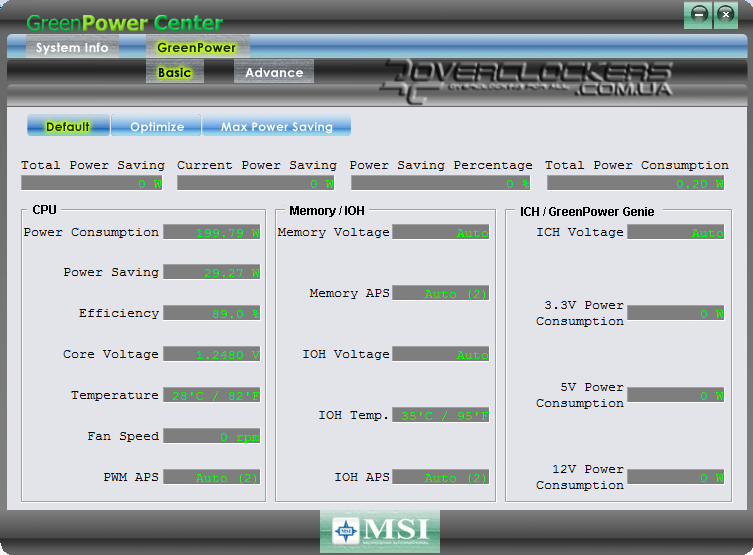Click the 3.3V Power Consumption value
Image resolution: width=753 pixels, height=555 pixels.
pyautogui.click(x=676, y=313)
